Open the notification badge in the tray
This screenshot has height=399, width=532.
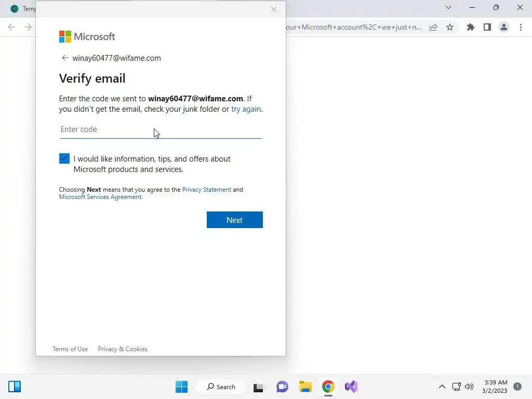coord(517,387)
